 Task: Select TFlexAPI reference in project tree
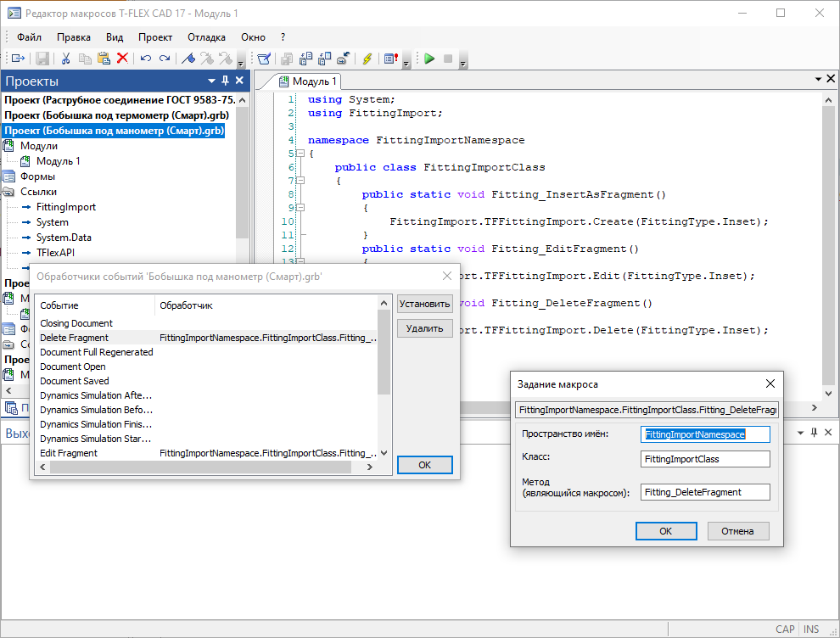(x=57, y=252)
